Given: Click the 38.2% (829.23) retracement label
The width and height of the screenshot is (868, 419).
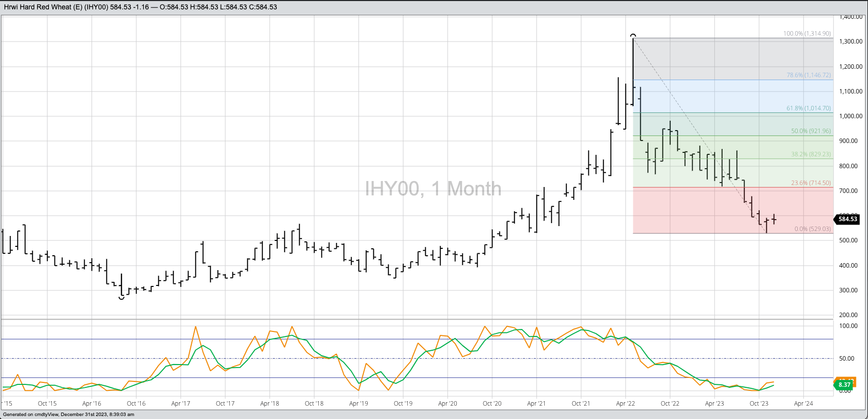Looking at the screenshot, I should 811,154.
